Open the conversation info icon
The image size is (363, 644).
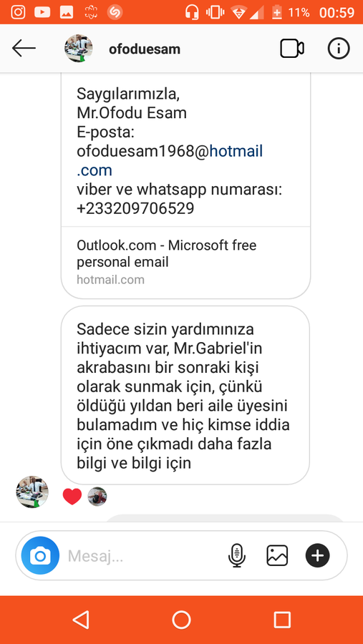339,49
